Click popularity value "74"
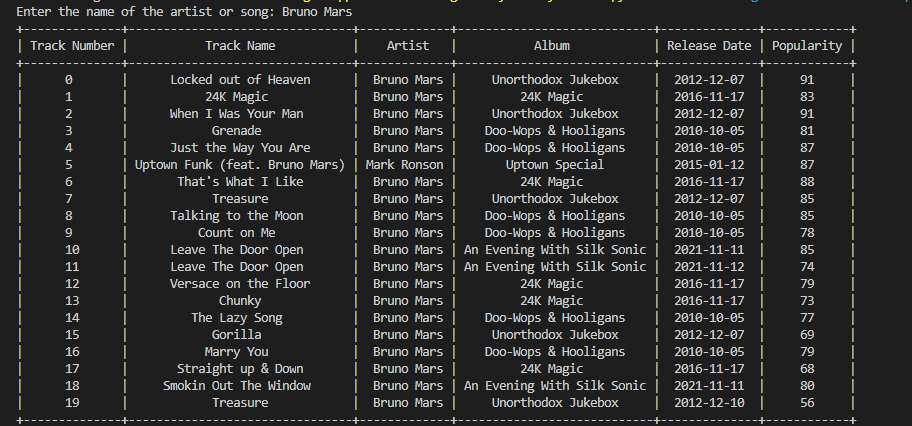 tap(807, 267)
